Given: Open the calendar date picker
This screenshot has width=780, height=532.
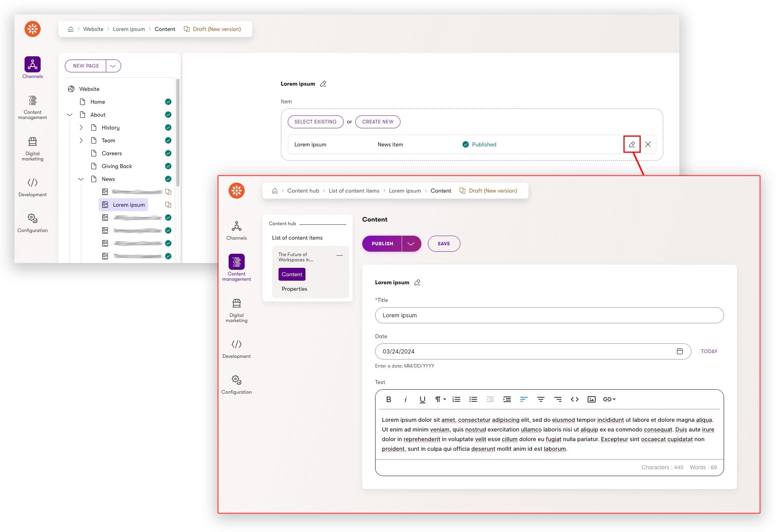Looking at the screenshot, I should 680,351.
